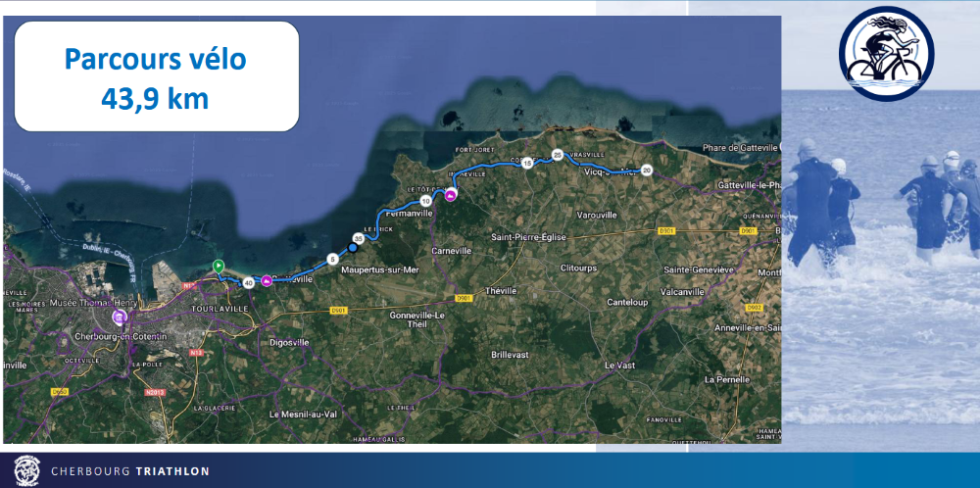Screen dimensions: 980x488
Task: Click the 'Phare de Gatteville' map label
Action: (x=741, y=147)
